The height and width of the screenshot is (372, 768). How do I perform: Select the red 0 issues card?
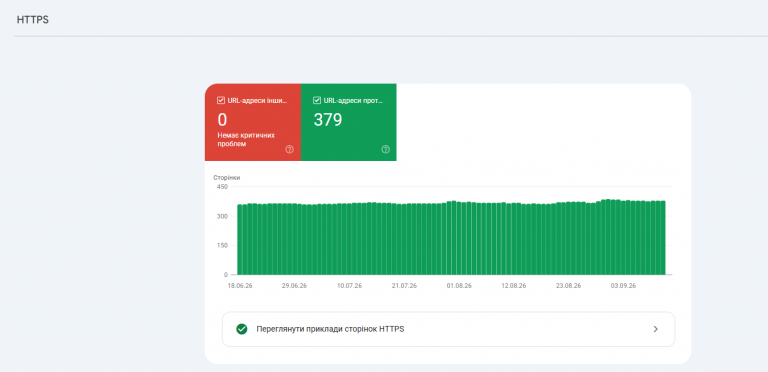tap(253, 122)
